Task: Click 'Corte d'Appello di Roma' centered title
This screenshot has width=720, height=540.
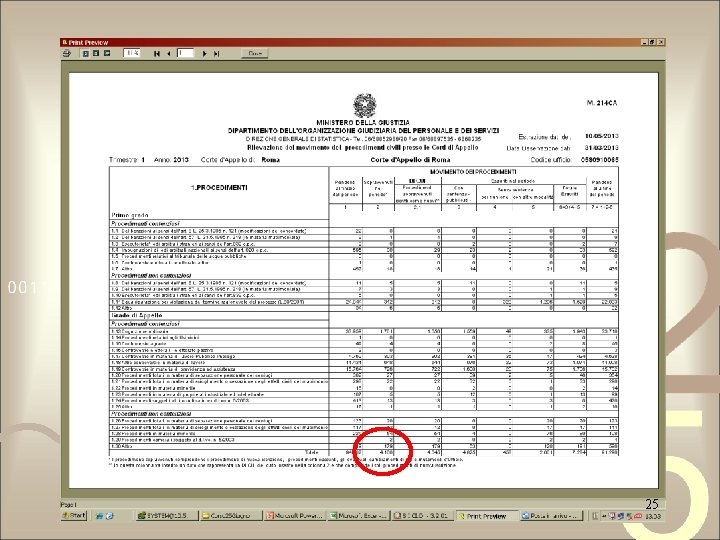Action: 410,160
